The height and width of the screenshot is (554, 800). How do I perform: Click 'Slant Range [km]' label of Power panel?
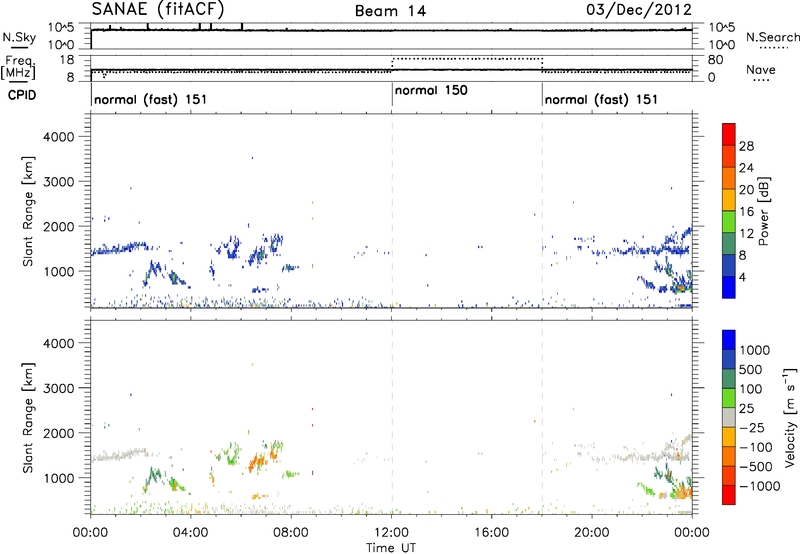click(28, 211)
